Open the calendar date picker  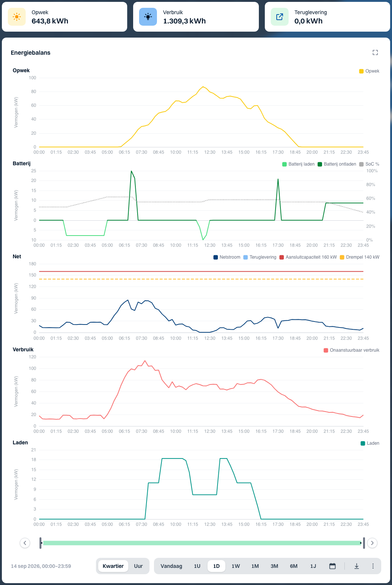click(x=332, y=566)
